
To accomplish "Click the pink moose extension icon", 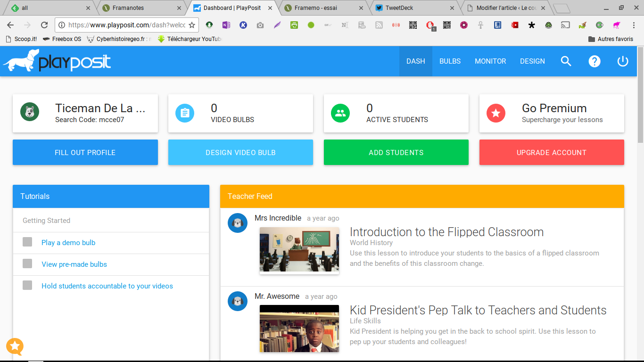I will (x=616, y=25).
